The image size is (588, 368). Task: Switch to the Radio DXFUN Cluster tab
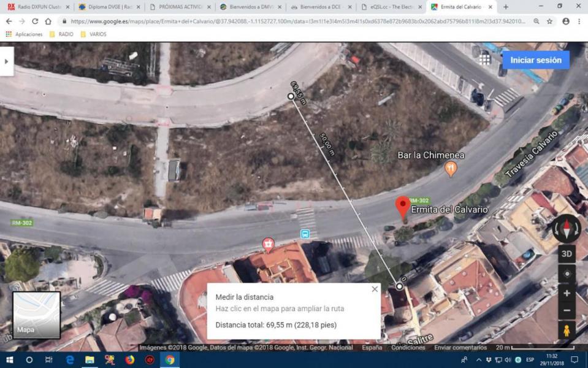[34, 7]
